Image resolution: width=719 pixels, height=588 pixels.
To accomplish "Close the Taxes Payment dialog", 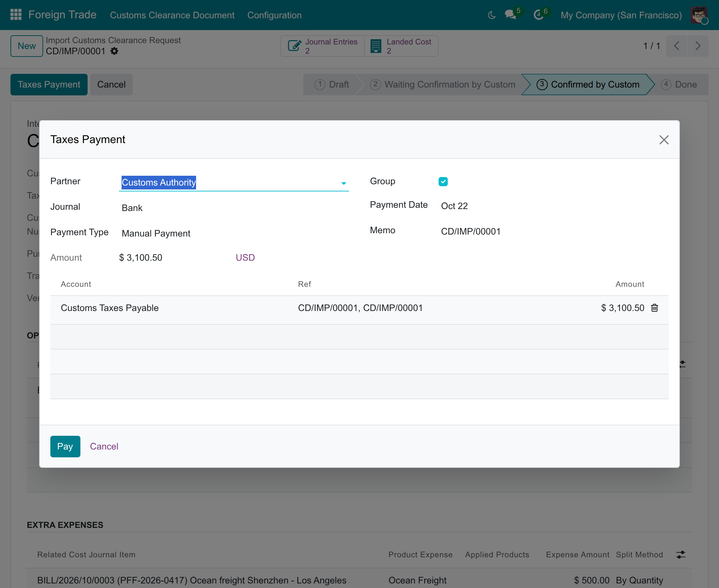I will 664,139.
